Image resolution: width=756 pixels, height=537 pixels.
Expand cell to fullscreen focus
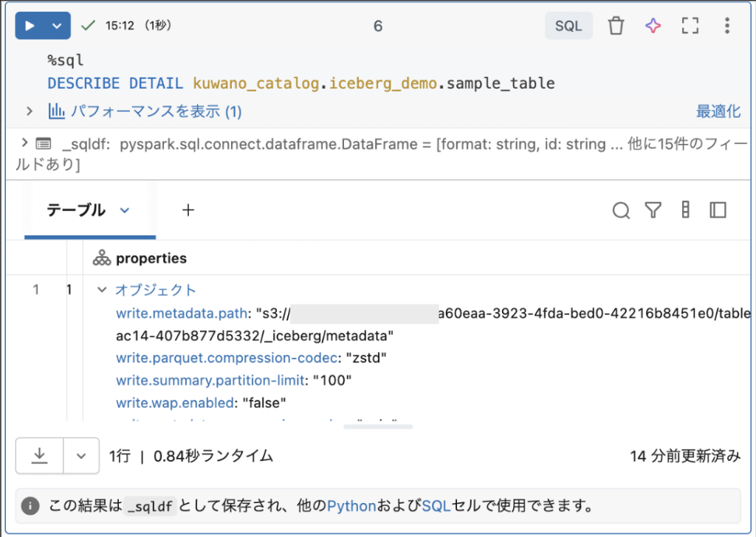690,26
